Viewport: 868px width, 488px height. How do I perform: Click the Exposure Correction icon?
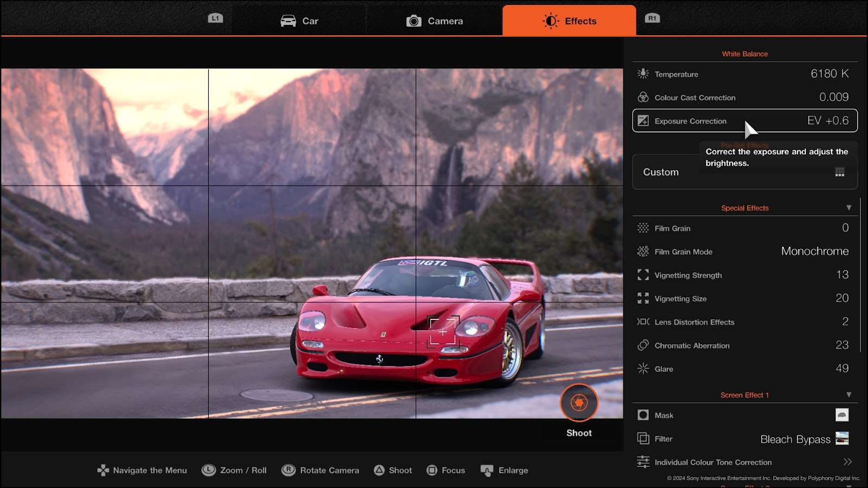[643, 120]
